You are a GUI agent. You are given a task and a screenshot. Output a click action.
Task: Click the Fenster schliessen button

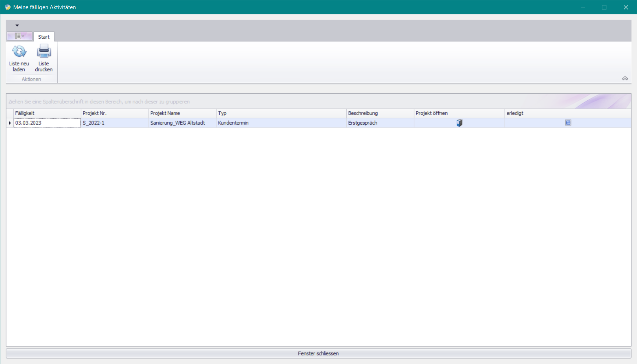tap(318, 353)
